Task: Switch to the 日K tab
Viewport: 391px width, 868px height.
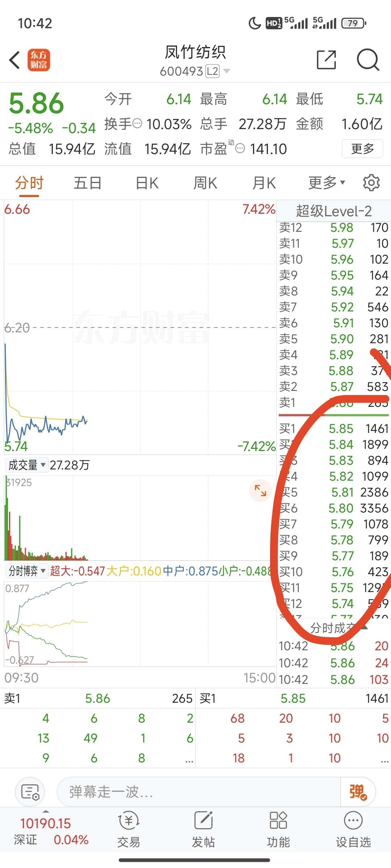Action: [147, 183]
